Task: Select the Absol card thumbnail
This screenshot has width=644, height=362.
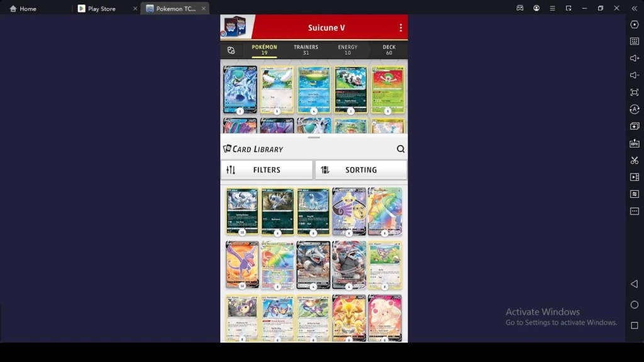Action: coord(240,211)
